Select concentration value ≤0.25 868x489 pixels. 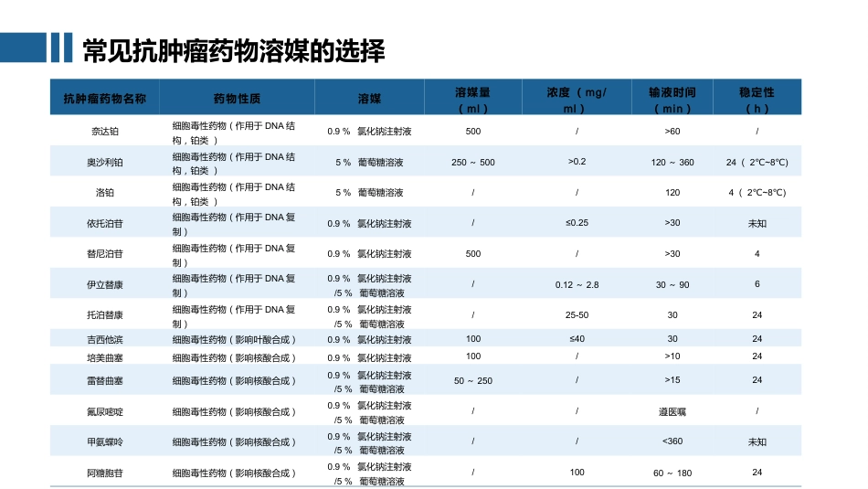coord(577,223)
